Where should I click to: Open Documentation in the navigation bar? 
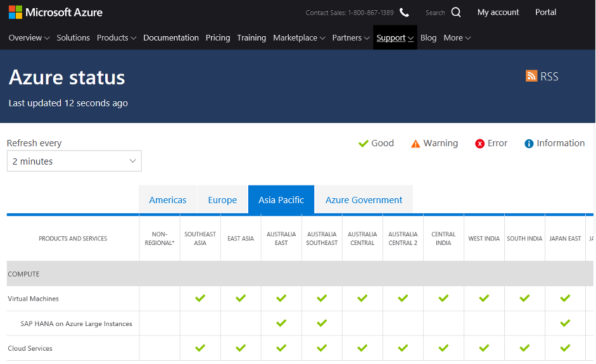pyautogui.click(x=171, y=37)
